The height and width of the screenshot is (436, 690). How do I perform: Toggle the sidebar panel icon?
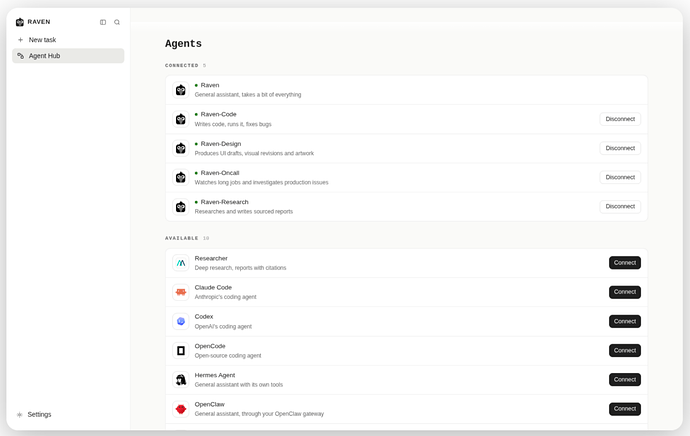(x=103, y=22)
